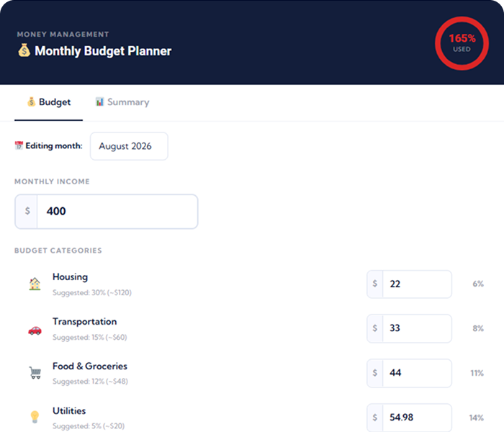Click the Housing suggested 30% hint text

click(92, 293)
